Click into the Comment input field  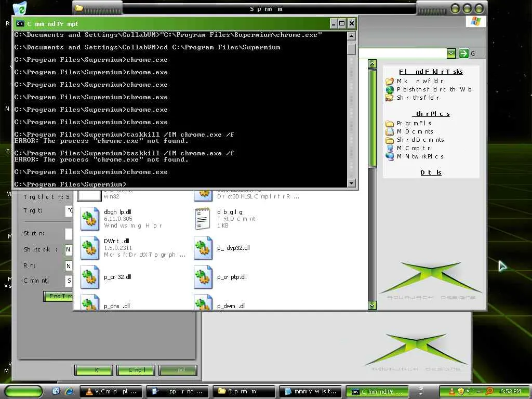[x=69, y=281]
